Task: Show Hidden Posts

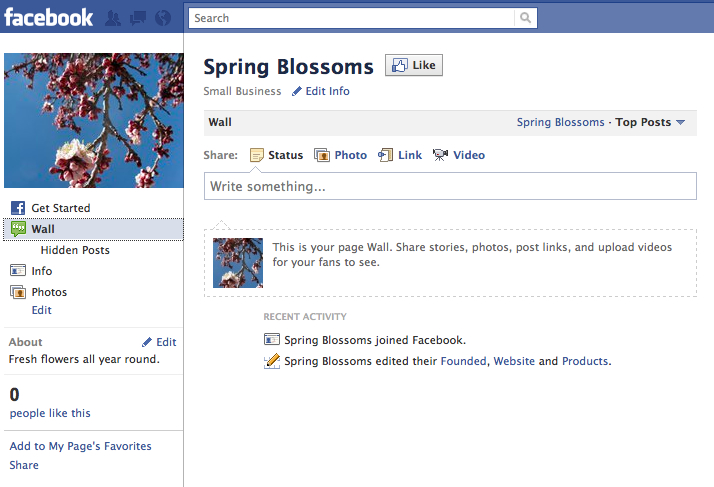Action: click(75, 250)
